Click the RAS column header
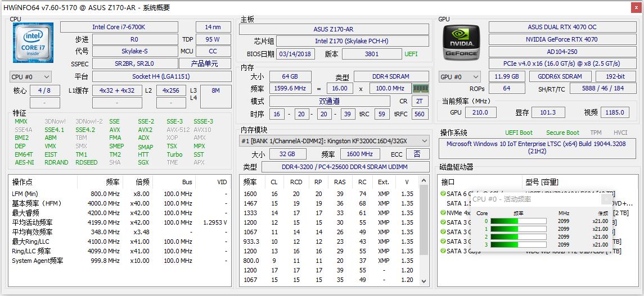The image size is (644, 296). pos(340,182)
